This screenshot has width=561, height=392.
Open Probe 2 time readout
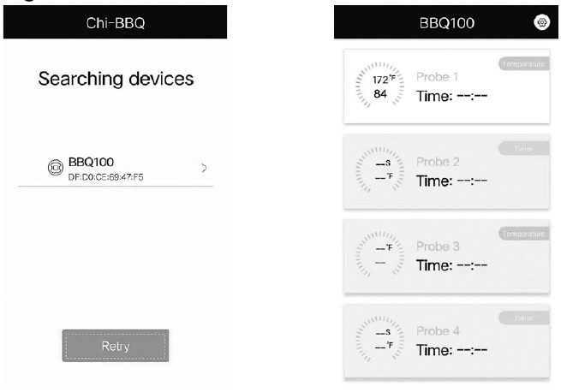(x=451, y=180)
